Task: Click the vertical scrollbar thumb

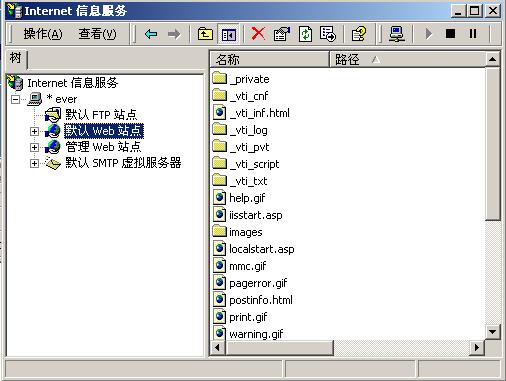Action: (492, 144)
